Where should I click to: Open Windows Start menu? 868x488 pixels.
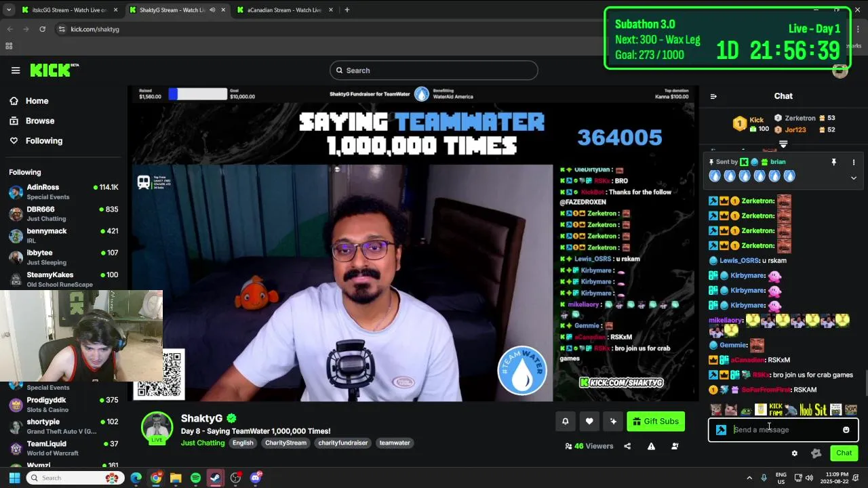click(14, 478)
